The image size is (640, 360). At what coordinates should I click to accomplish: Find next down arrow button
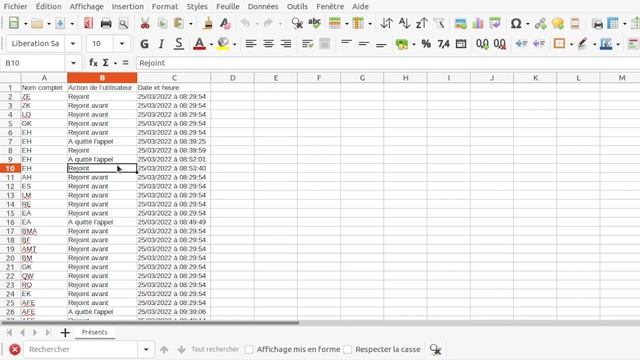coord(182,349)
